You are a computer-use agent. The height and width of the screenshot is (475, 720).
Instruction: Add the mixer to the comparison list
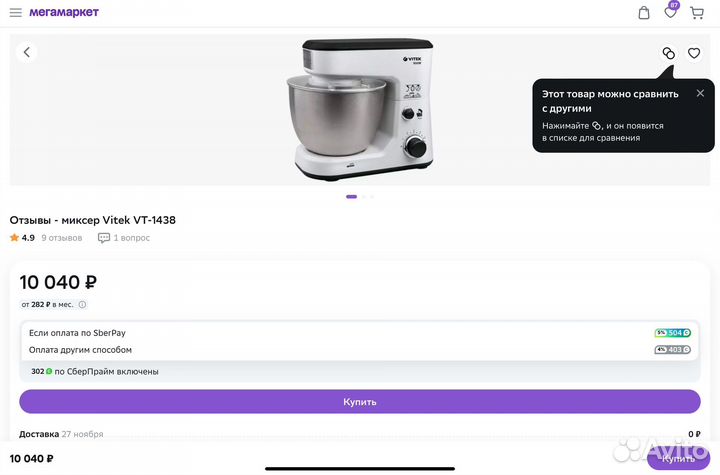[669, 53]
